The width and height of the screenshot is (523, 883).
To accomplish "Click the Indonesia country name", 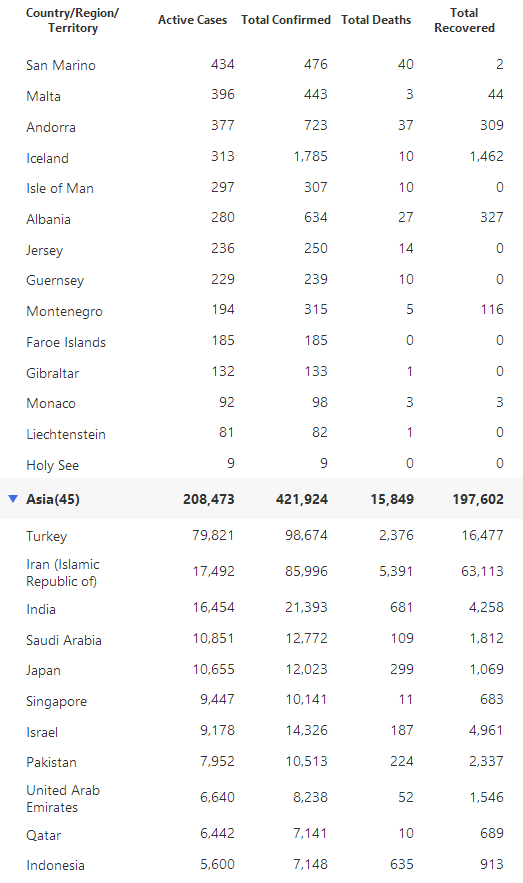I will pyautogui.click(x=55, y=865).
